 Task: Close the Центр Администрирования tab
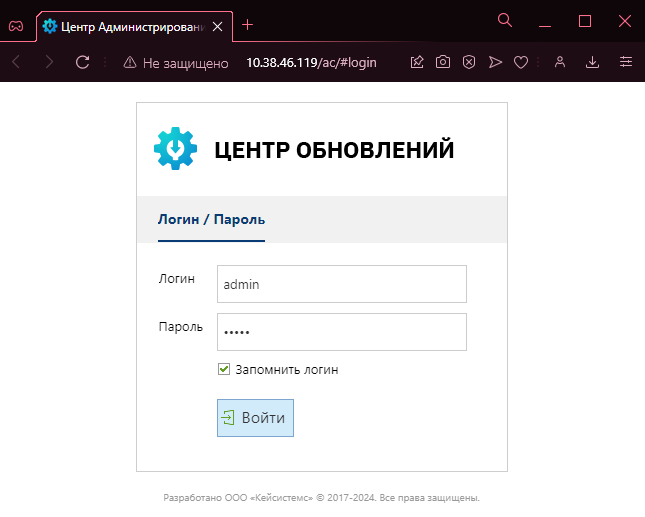coord(217,27)
